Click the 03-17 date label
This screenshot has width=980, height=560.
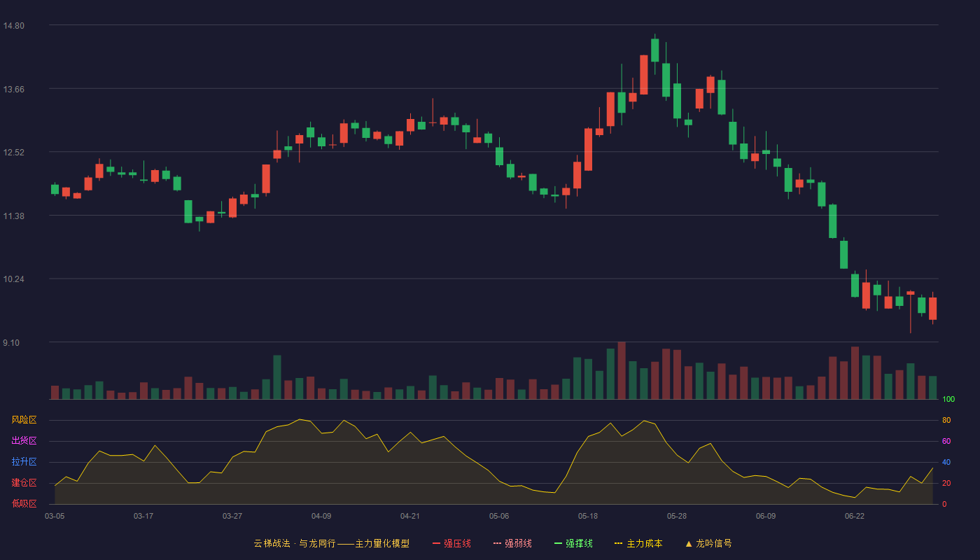coord(143,516)
